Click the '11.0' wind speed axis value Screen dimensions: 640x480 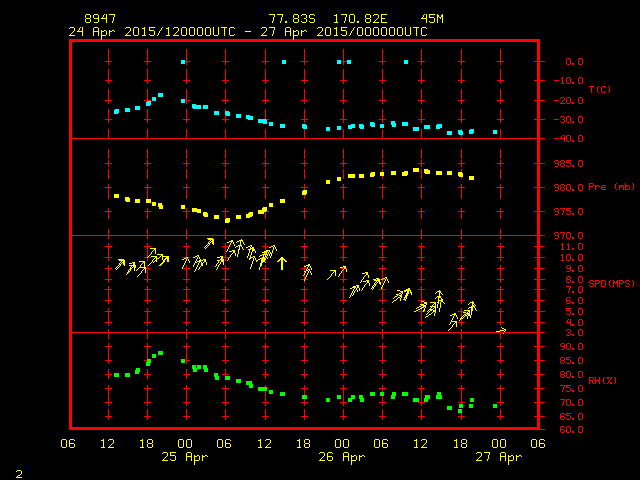coord(572,247)
